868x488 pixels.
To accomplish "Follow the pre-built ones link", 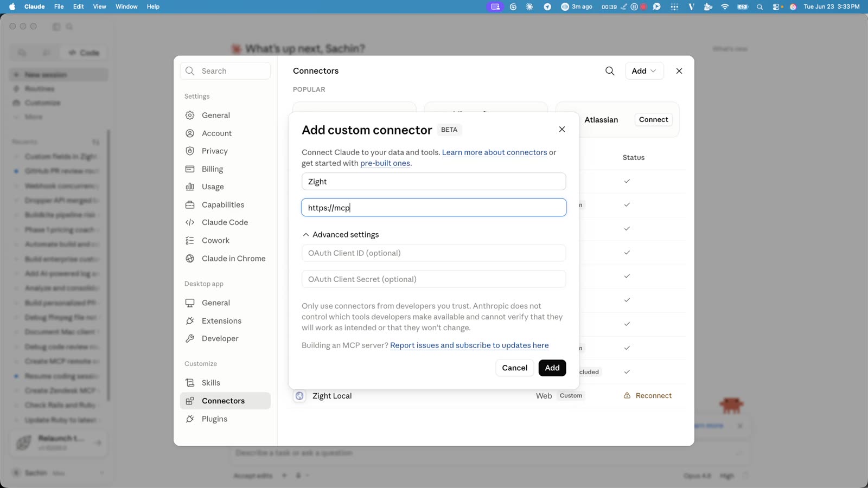I will pos(385,163).
